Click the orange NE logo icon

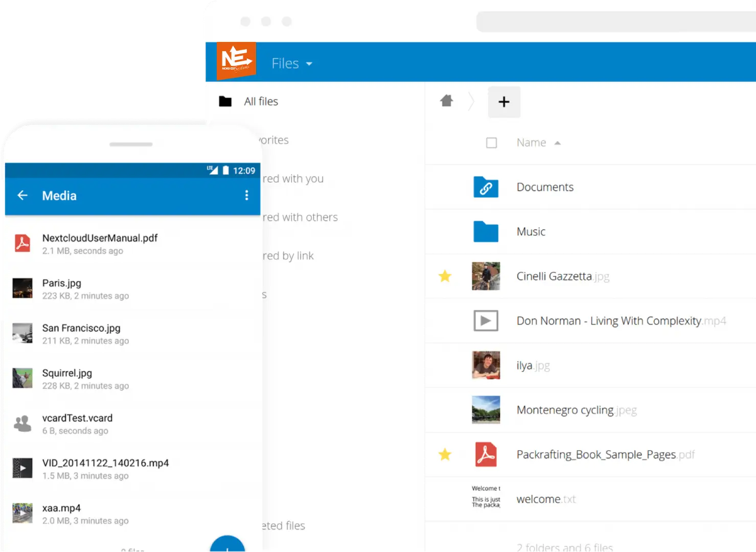tap(236, 61)
